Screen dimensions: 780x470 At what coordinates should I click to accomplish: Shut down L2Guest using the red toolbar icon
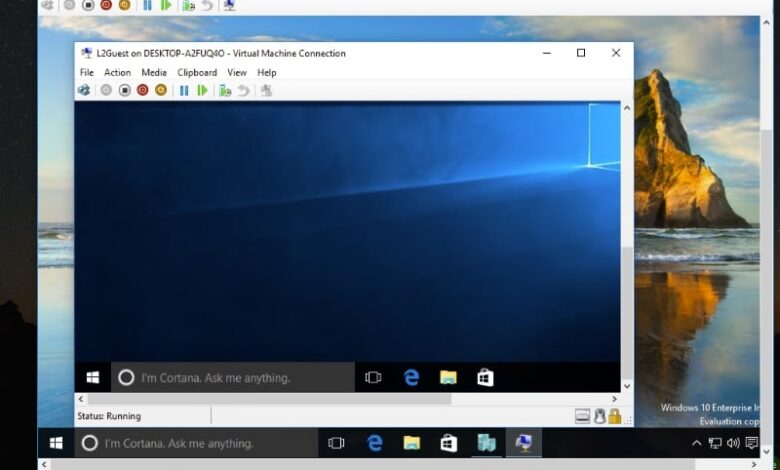coord(143,90)
